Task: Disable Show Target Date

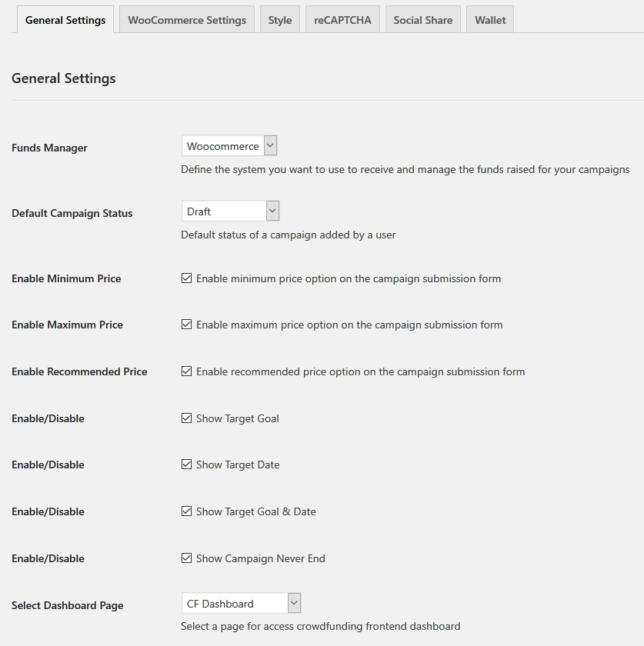Action: [x=186, y=465]
